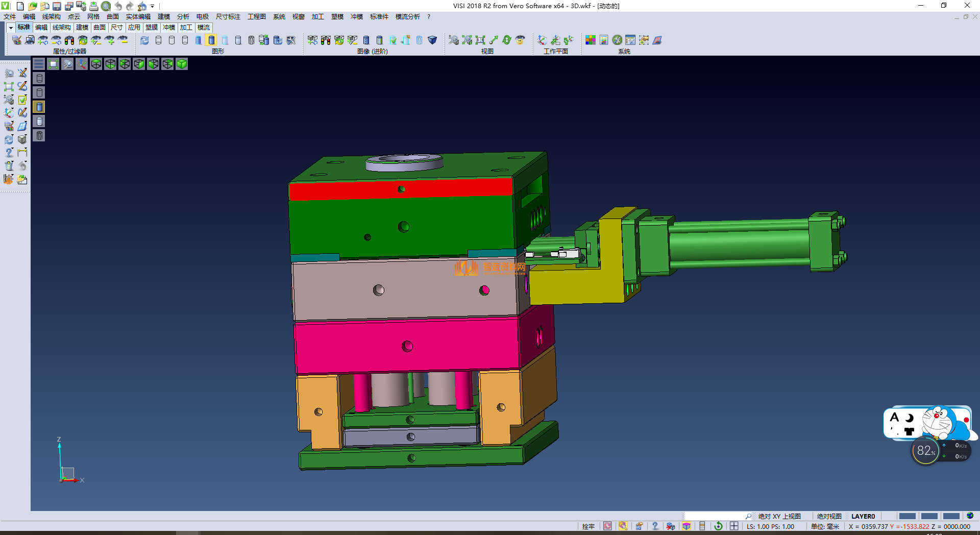Select the shaded rendering mode icon highlighted in 图形
Image resolution: width=980 pixels, height=535 pixels.
(211, 40)
